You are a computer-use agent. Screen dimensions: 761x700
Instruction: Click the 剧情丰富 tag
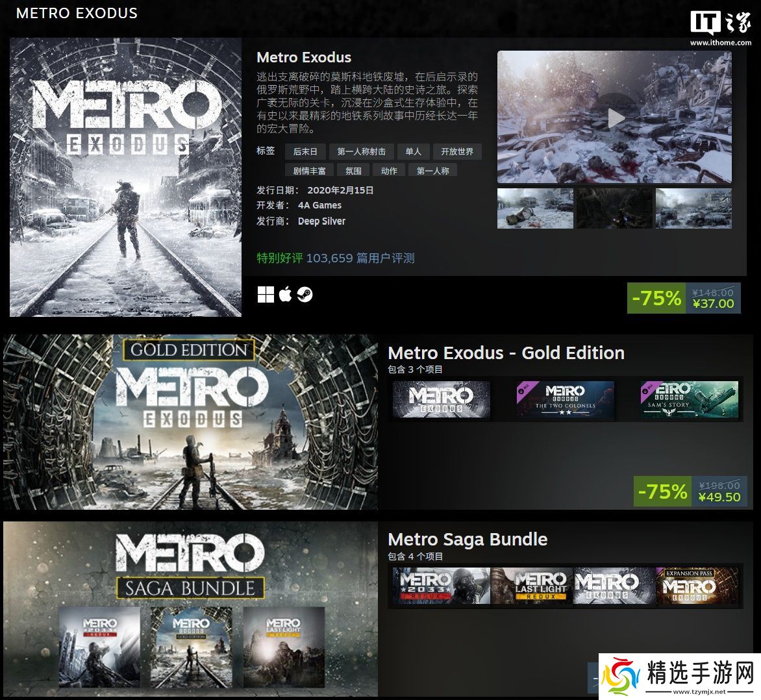309,170
